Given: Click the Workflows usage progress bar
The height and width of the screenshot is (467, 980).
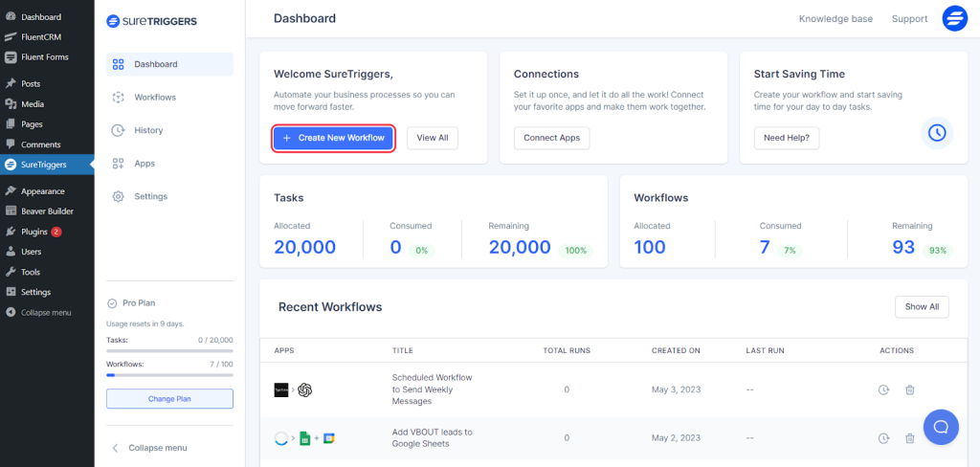Looking at the screenshot, I should tap(169, 375).
